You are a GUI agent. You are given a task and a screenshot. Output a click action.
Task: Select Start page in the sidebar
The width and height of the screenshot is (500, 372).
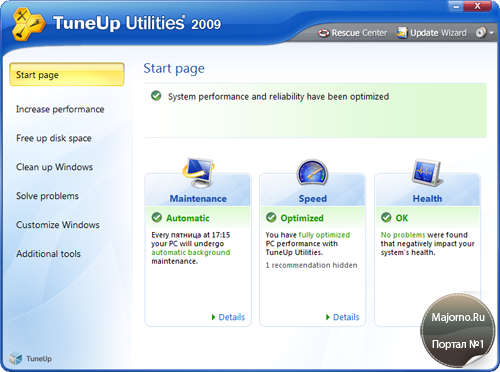(67, 74)
